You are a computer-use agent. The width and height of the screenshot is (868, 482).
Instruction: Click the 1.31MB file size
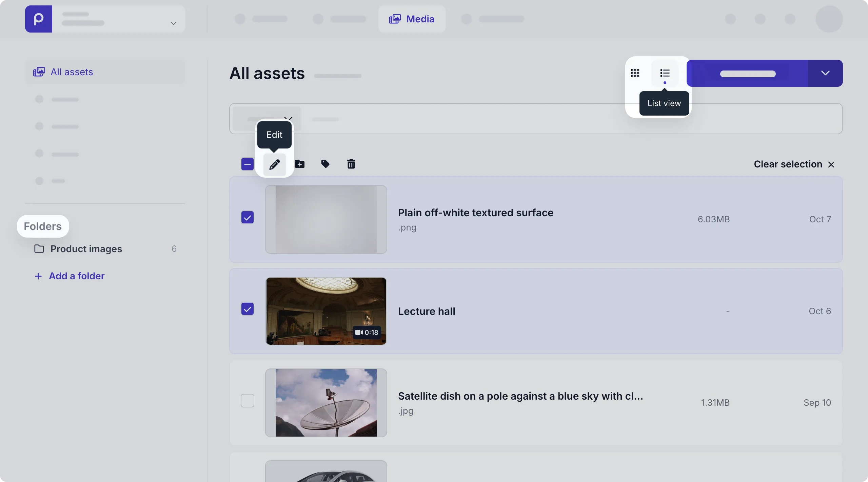pyautogui.click(x=715, y=403)
